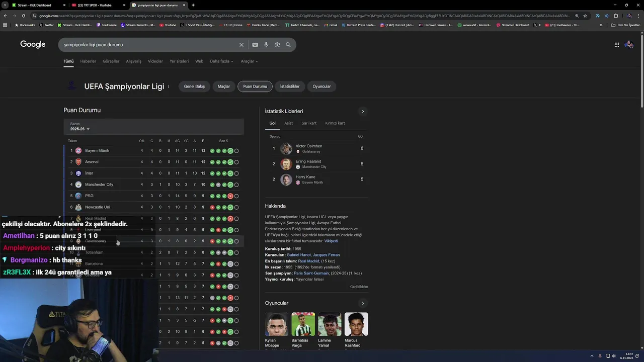Open the Google apps grid
The width and height of the screenshot is (644, 362).
[x=617, y=45]
